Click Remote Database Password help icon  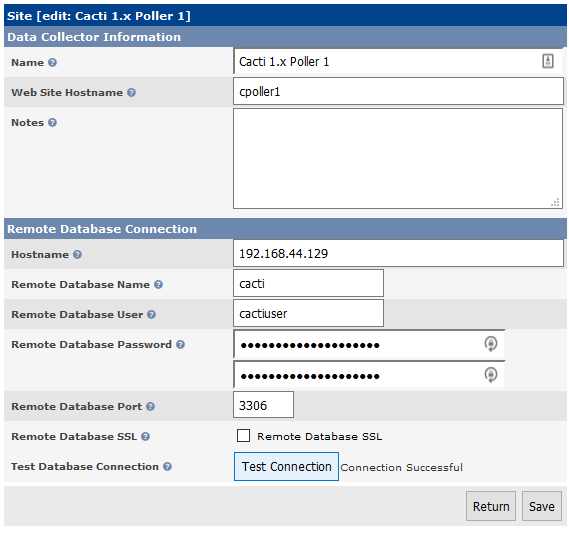point(180,345)
